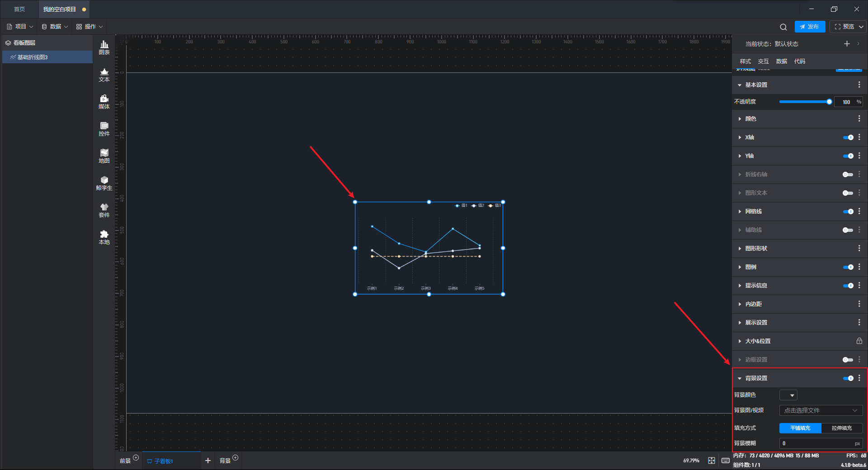Open the 地图 map components panel

(x=104, y=156)
